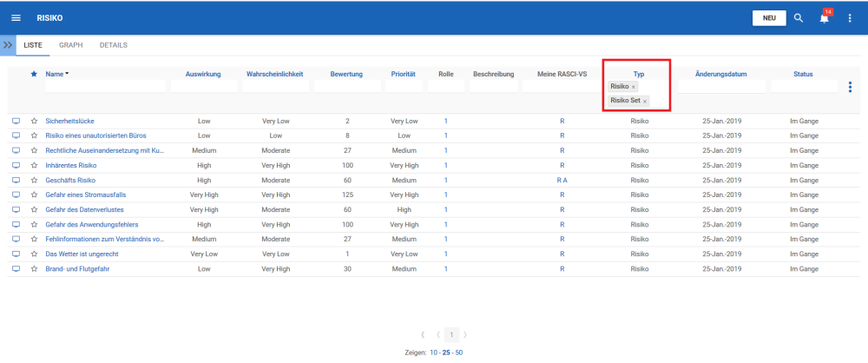Favorite Inhärentes Risiko row star

[34, 165]
